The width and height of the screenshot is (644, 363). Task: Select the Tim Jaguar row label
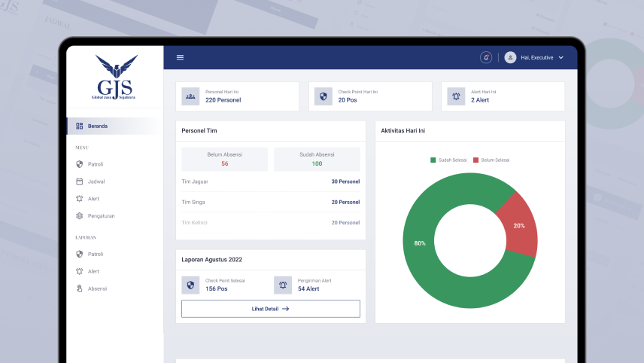(195, 181)
